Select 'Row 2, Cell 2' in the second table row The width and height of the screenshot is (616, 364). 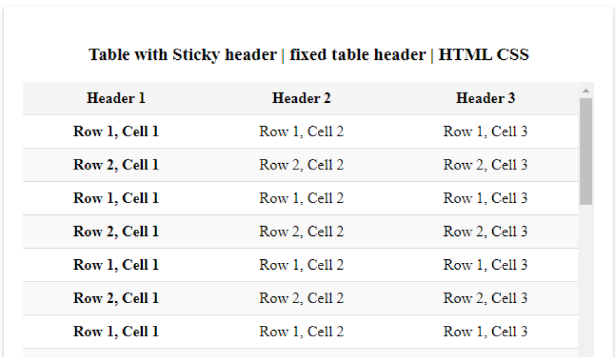click(x=301, y=164)
